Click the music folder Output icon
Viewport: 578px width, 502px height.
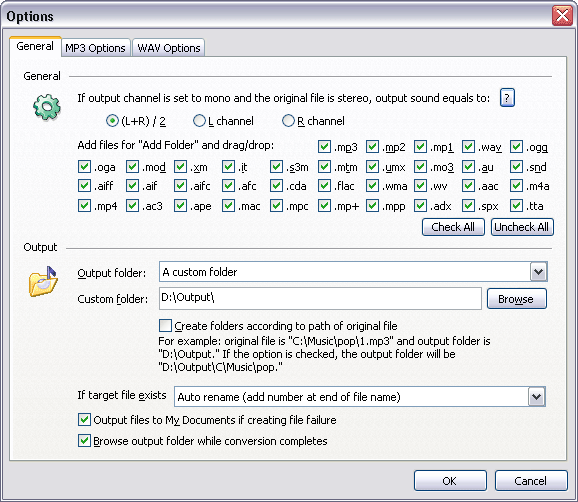pos(43,282)
